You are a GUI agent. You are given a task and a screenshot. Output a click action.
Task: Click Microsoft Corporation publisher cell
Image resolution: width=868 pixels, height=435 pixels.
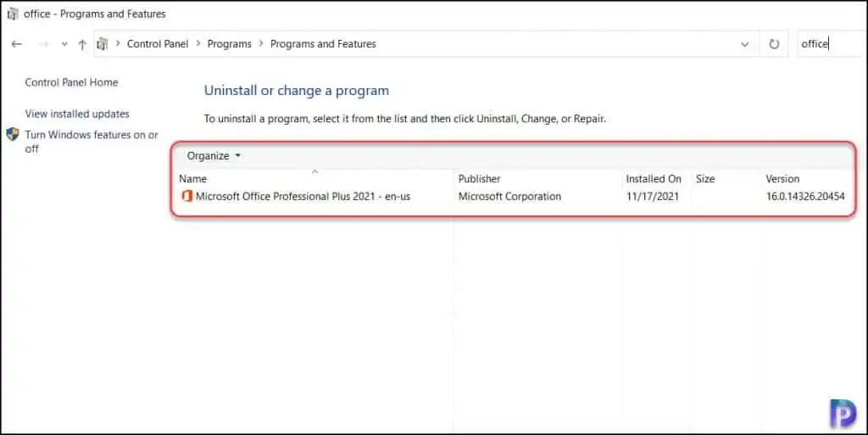point(509,197)
